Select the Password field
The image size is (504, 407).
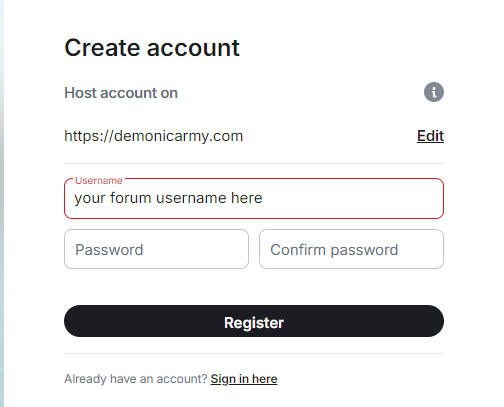click(156, 249)
